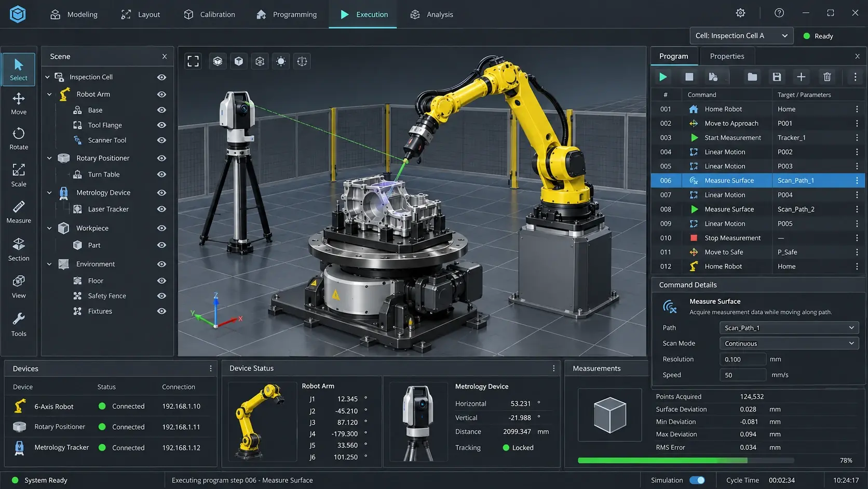Close the Scene panel

pyautogui.click(x=165, y=56)
